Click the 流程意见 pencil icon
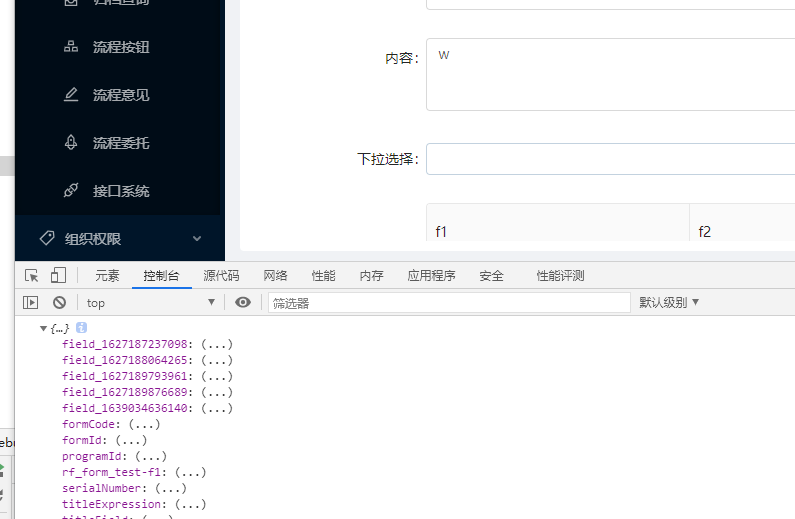The width and height of the screenshot is (795, 519). 71,94
